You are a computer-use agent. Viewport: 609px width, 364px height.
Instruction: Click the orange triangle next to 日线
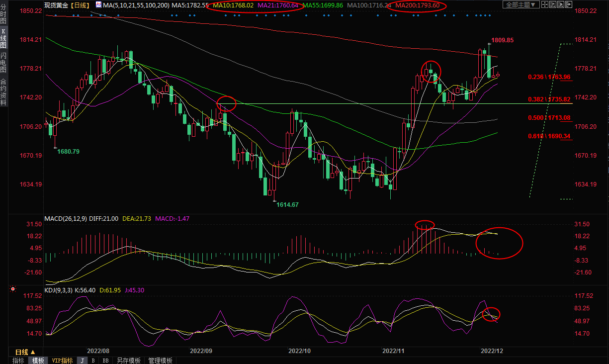[33, 352]
